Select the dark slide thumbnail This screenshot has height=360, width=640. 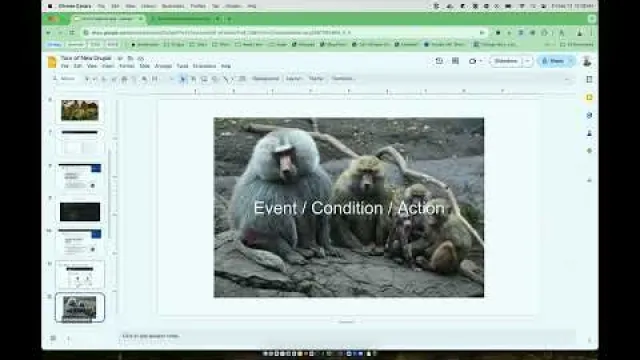[80, 212]
